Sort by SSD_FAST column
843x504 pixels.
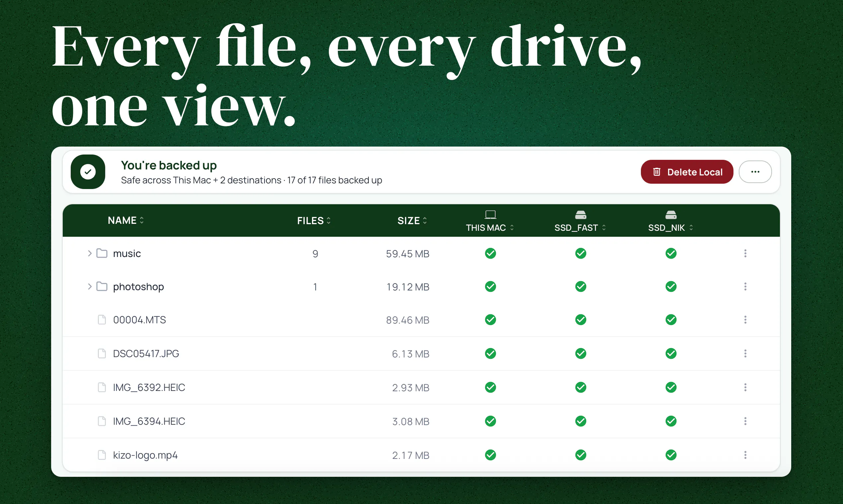(580, 228)
